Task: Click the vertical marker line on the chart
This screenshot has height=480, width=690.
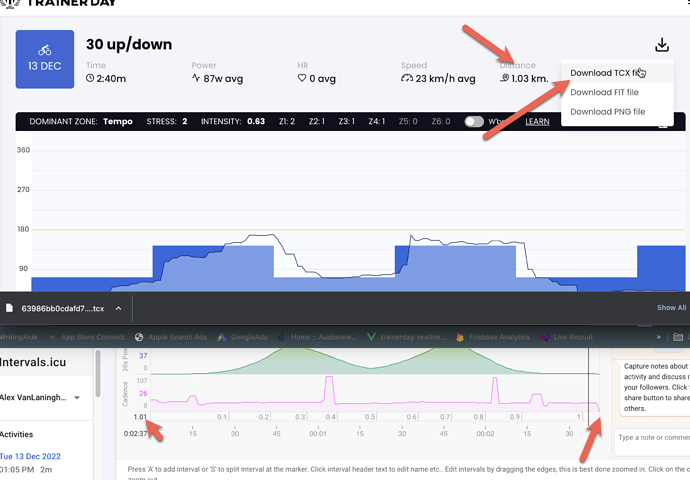Action: click(x=588, y=387)
